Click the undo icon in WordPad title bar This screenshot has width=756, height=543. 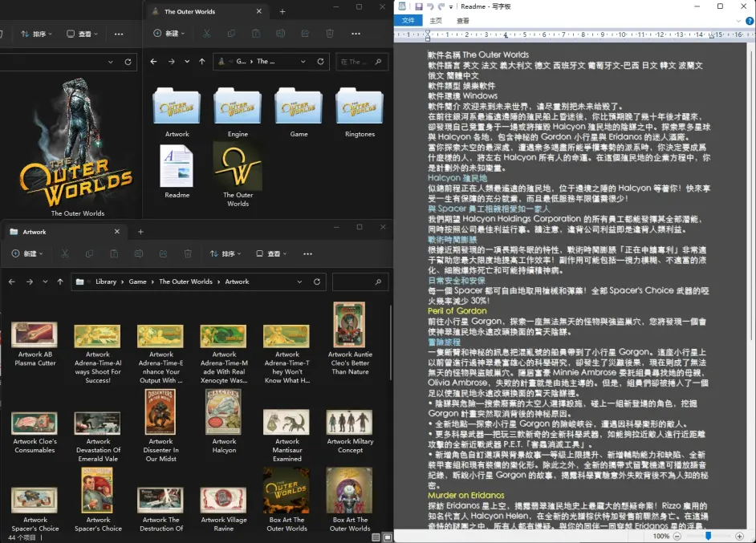[x=430, y=6]
